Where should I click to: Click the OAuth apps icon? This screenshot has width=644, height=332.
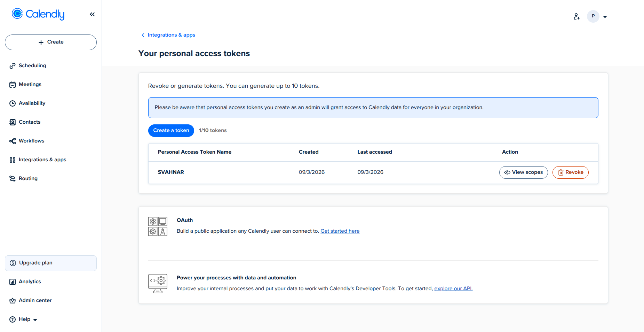click(x=158, y=226)
